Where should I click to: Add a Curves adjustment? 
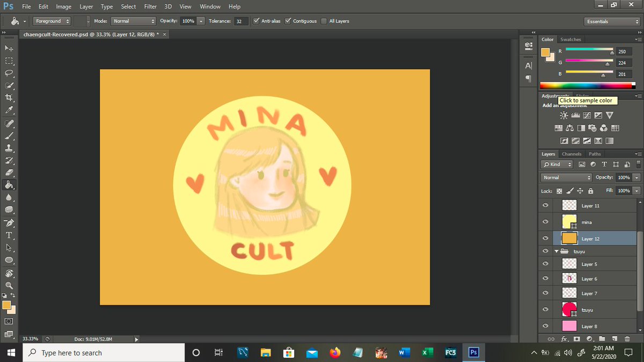(x=587, y=115)
